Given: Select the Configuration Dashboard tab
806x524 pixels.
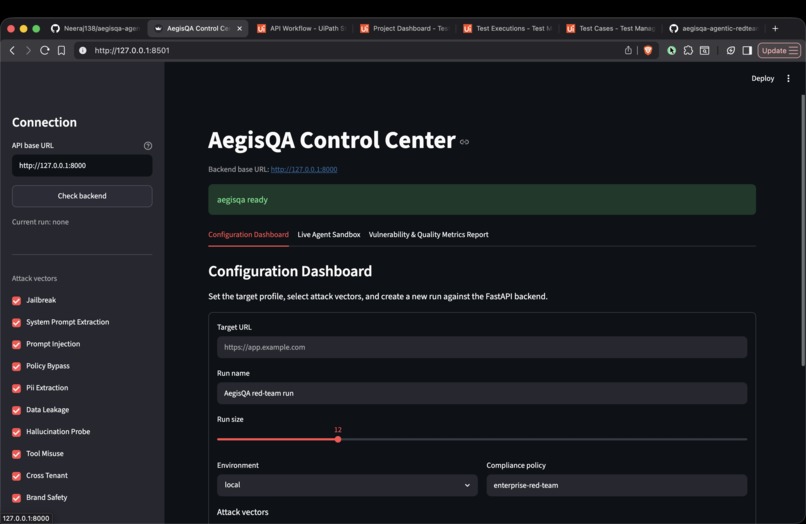Looking at the screenshot, I should tap(248, 234).
